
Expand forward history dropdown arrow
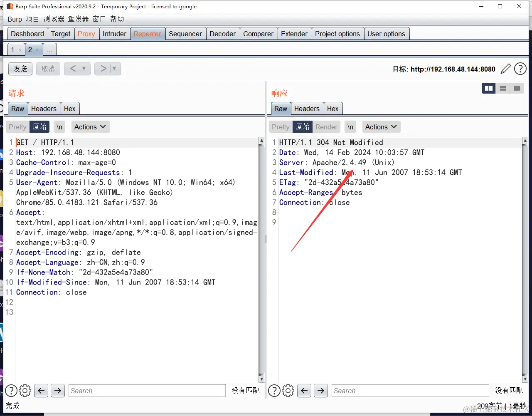114,69
